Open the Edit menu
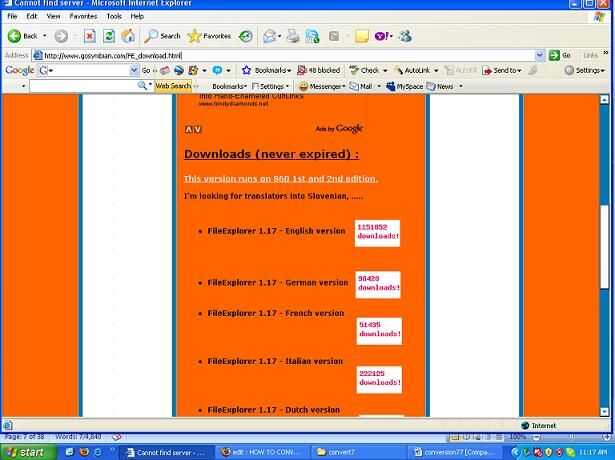Viewport: 615px width, 460px height. click(x=32, y=16)
